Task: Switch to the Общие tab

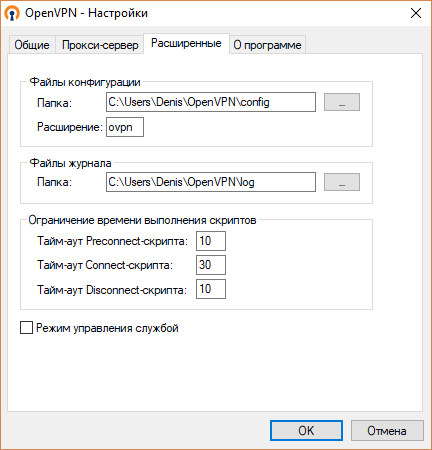Action: (x=32, y=45)
